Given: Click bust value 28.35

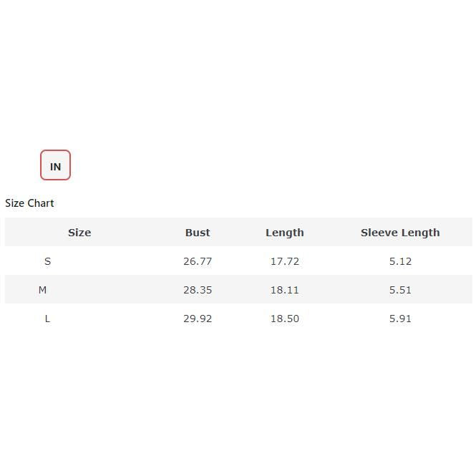Looking at the screenshot, I should [198, 290].
